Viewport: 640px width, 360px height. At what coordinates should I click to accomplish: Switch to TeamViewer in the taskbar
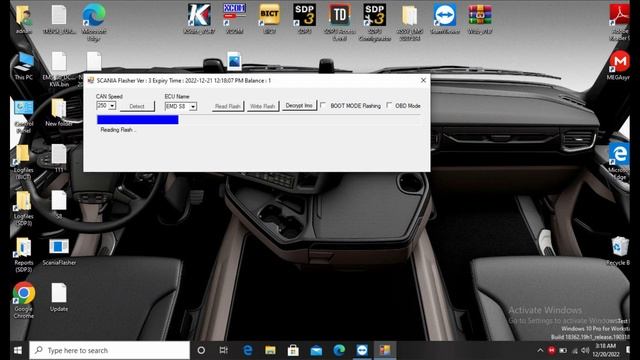pyautogui.click(x=362, y=350)
